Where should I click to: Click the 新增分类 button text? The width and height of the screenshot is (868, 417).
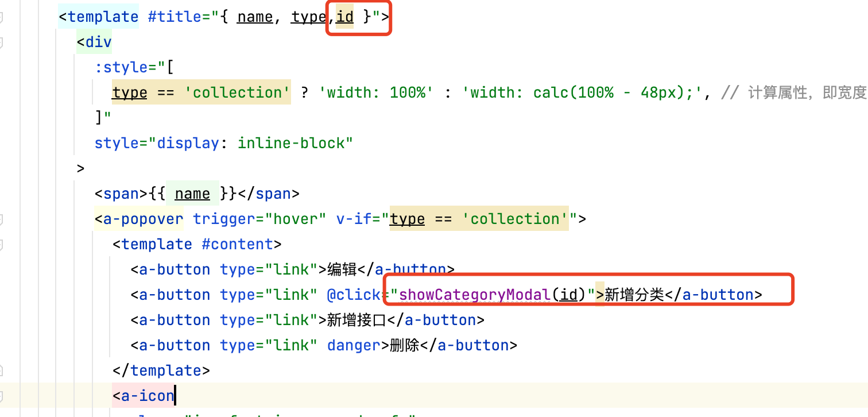[x=634, y=295]
